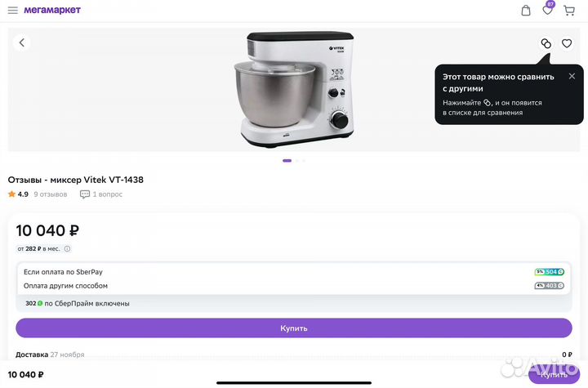
Task: Open the 9 reviews link
Action: [x=51, y=194]
